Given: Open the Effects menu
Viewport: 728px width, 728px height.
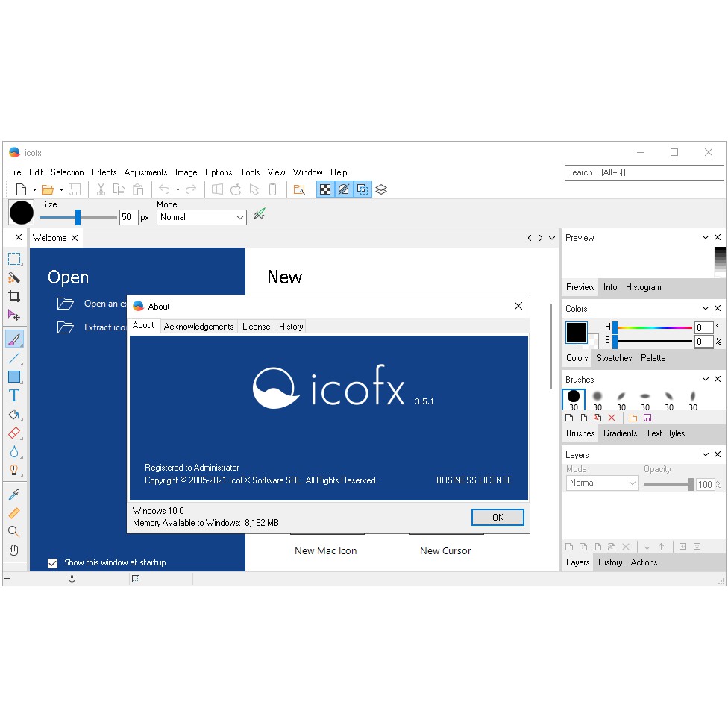Looking at the screenshot, I should pyautogui.click(x=104, y=172).
